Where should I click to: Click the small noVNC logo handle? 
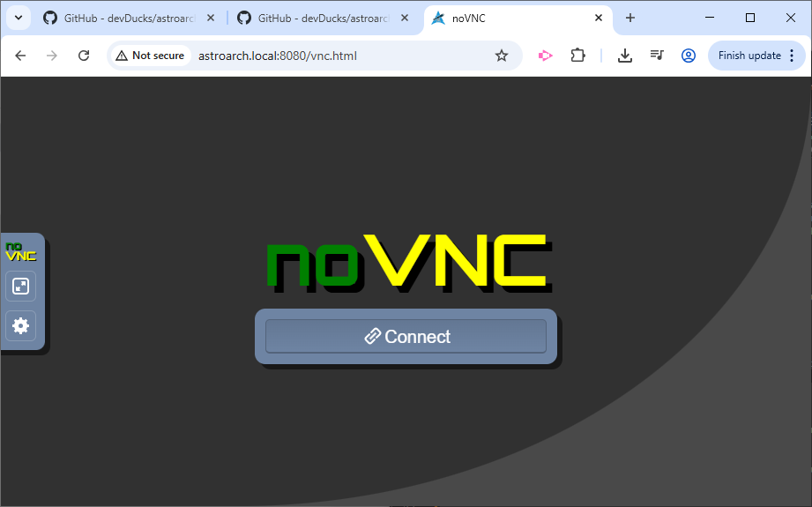[20, 251]
